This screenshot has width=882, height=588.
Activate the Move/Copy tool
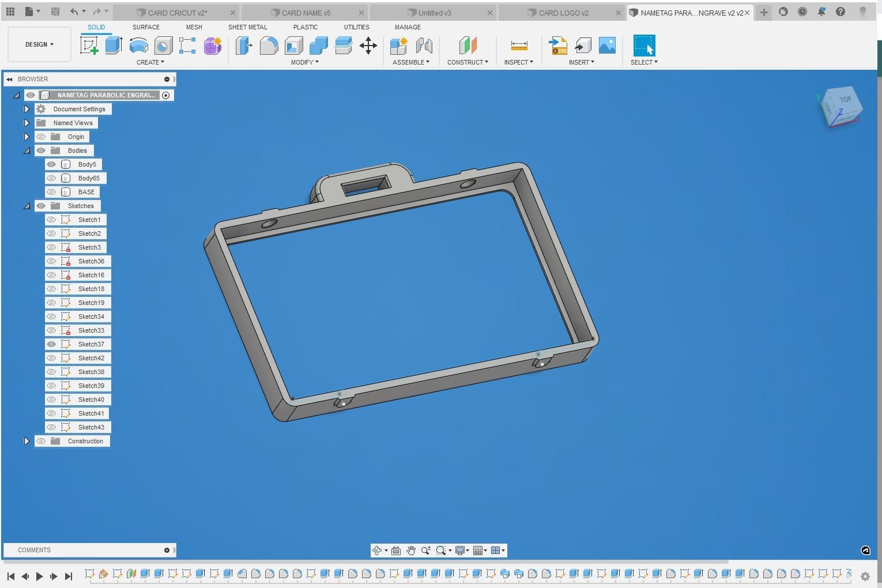(x=368, y=46)
